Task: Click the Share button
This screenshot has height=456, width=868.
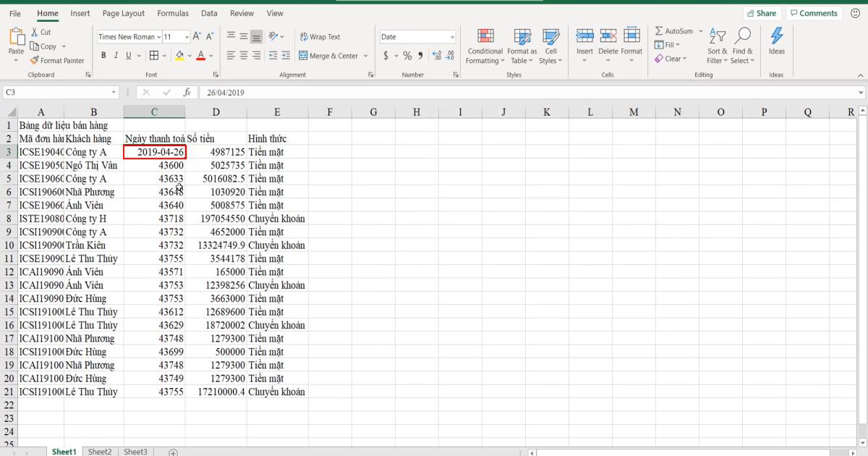Action: [x=762, y=12]
